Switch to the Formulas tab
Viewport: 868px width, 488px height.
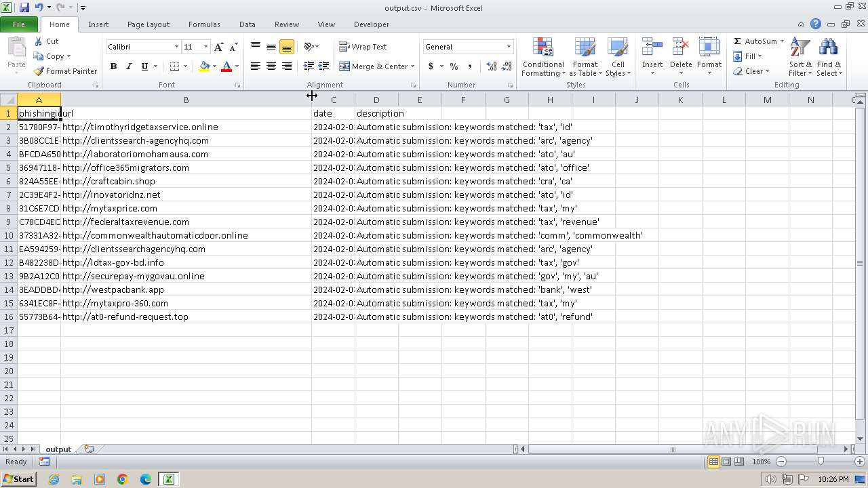(x=204, y=24)
